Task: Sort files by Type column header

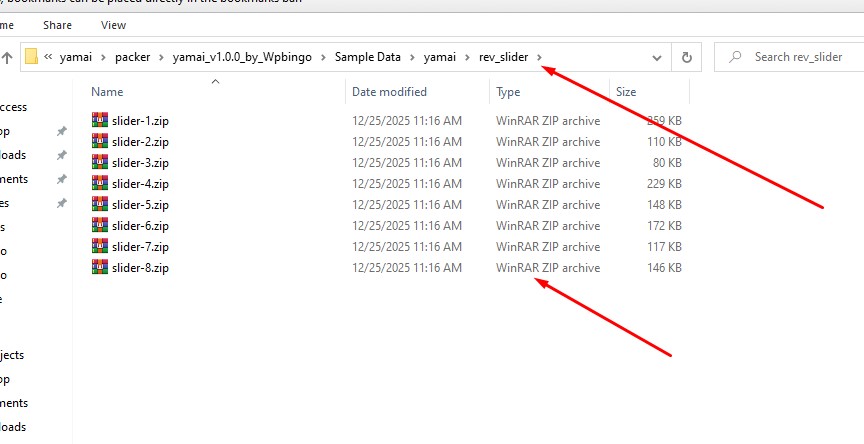Action: (508, 91)
